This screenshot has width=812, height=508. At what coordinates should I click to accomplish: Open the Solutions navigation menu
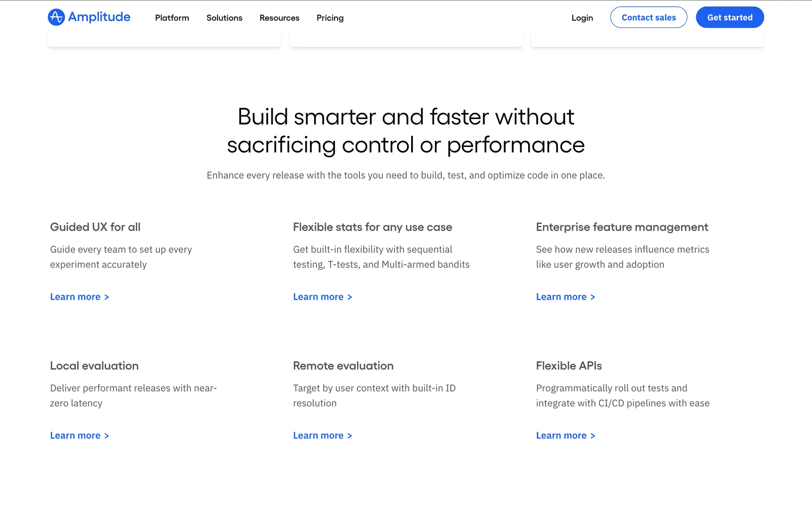point(224,18)
